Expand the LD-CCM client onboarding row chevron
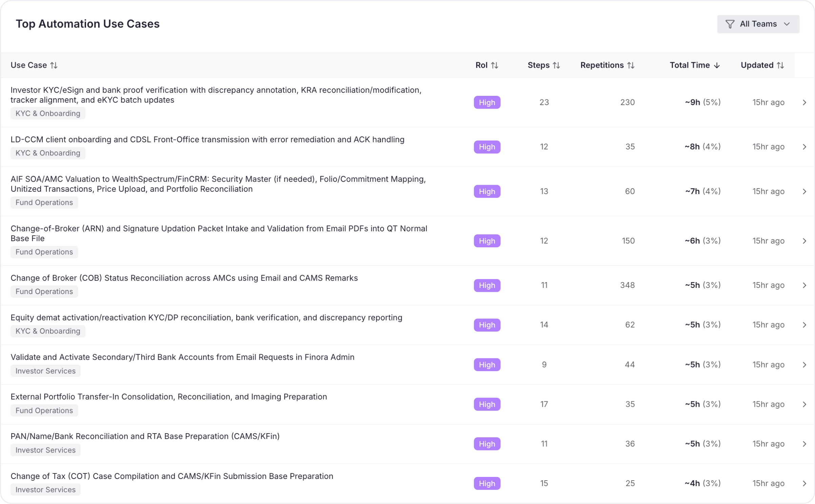Viewport: 815px width, 504px height. 804,147
